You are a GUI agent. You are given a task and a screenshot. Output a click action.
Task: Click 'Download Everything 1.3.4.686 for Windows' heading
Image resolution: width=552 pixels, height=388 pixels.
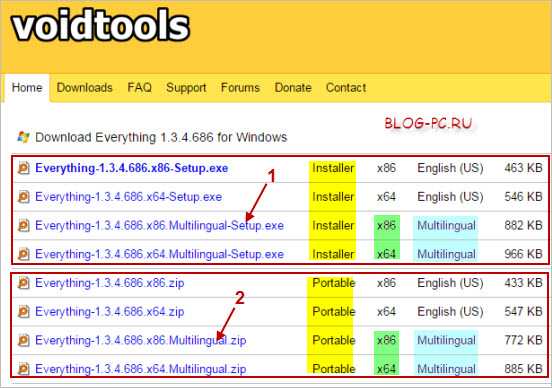[x=161, y=137]
